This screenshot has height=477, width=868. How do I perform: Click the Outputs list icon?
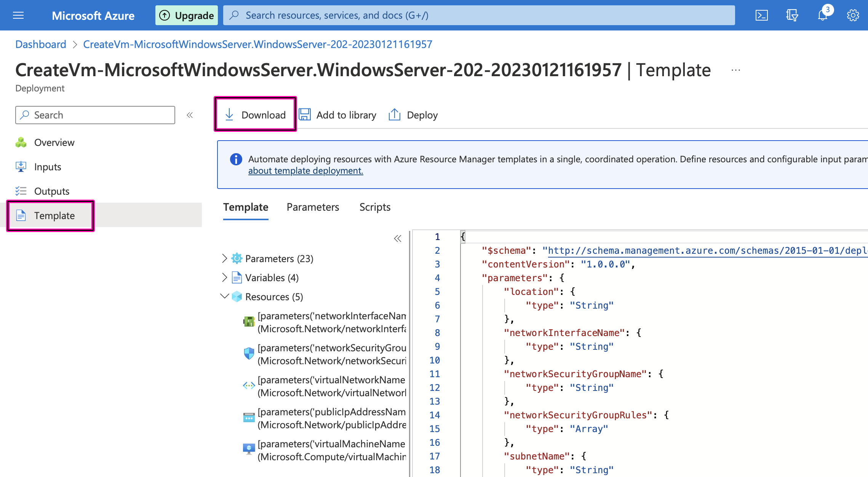21,191
